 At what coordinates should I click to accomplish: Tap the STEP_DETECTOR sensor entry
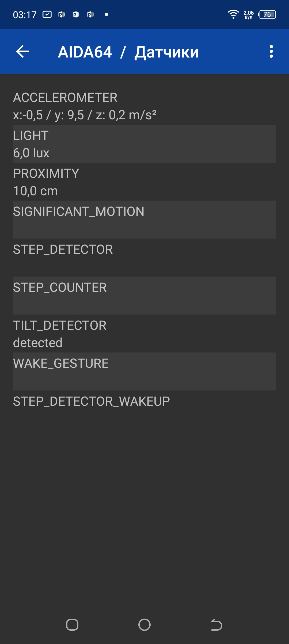click(x=144, y=257)
